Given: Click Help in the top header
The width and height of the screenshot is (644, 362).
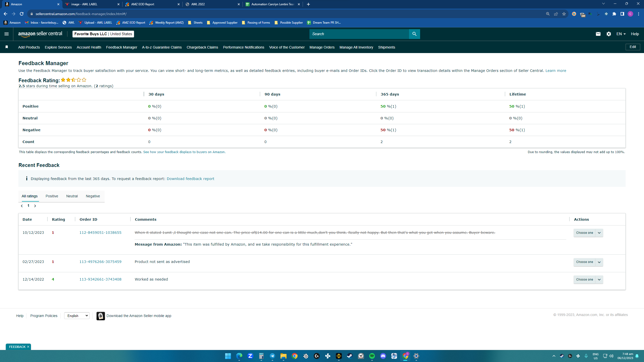Looking at the screenshot, I should 635,34.
